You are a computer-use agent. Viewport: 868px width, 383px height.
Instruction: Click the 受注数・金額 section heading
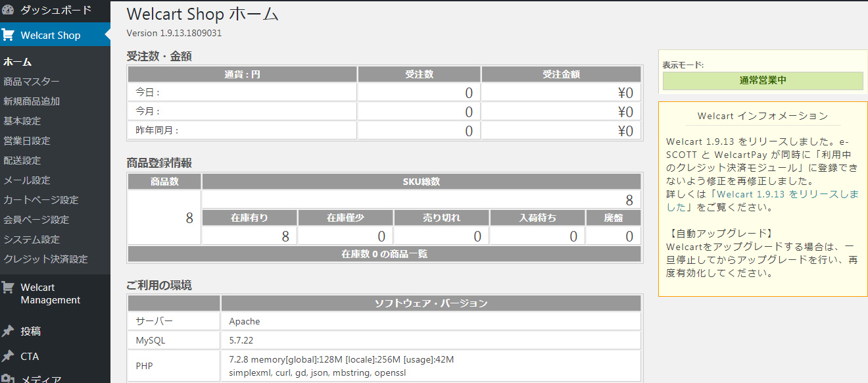coord(159,57)
